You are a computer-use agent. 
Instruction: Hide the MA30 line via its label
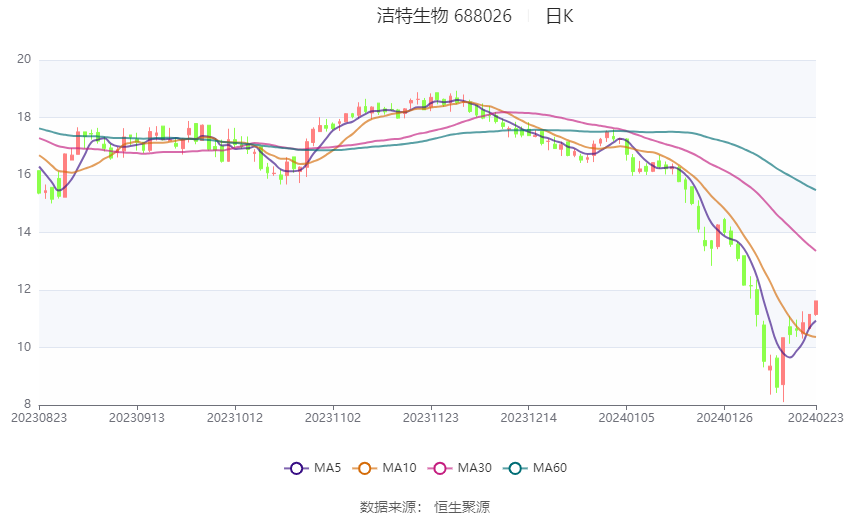tap(474, 468)
